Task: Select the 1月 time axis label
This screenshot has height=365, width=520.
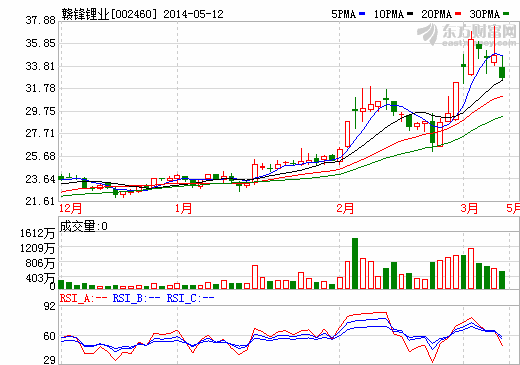Action: coord(183,209)
